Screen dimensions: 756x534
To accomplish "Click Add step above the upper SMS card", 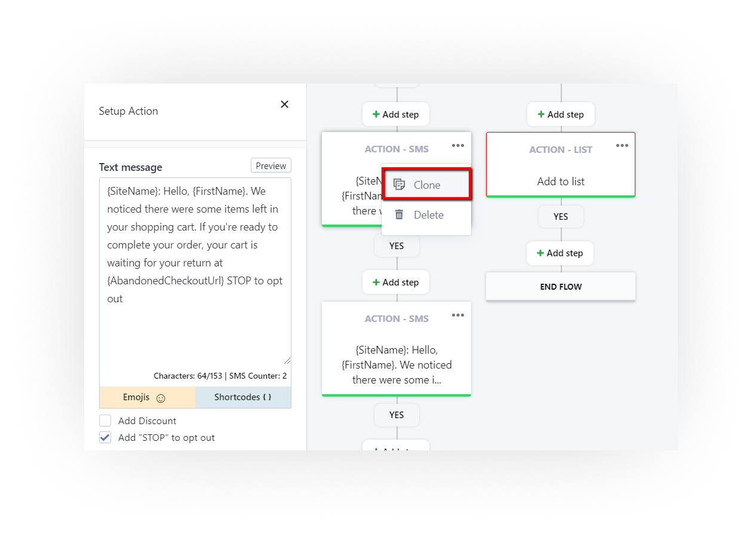I will coord(396,114).
